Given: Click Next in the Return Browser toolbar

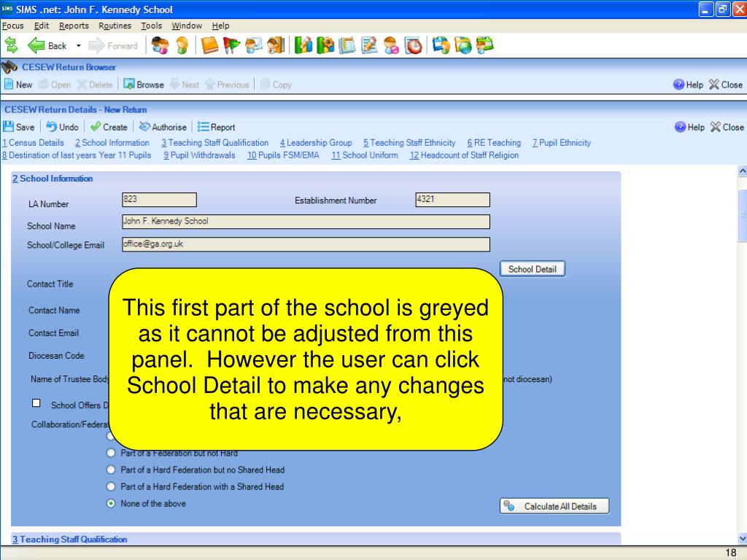Looking at the screenshot, I should click(185, 85).
